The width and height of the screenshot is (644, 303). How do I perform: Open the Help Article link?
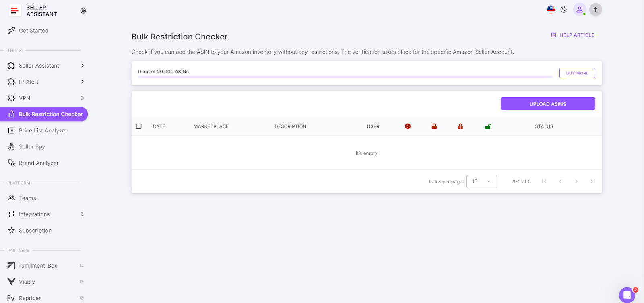point(573,35)
